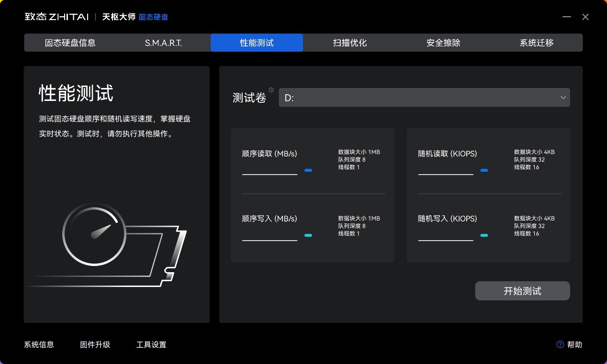Click the 致态 ZHITAI logo
This screenshot has width=607, height=364.
point(56,17)
